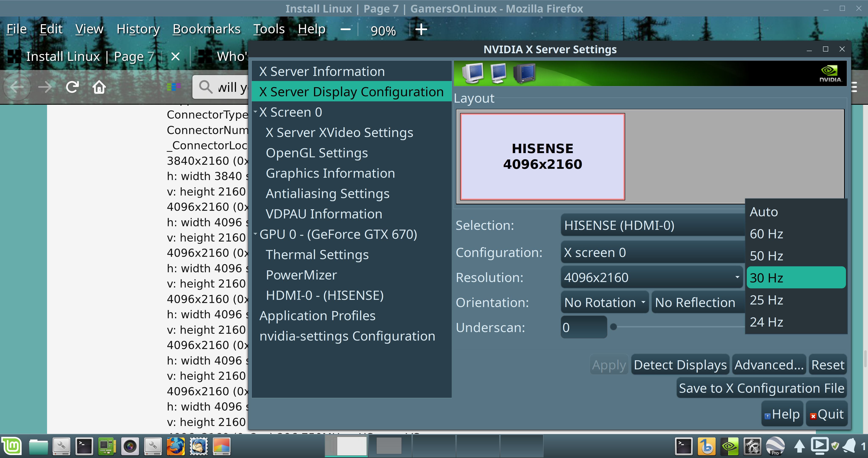Launch terminal icon beside the green circuit board icon
Screen dimensions: 868x458
[x=84, y=447]
